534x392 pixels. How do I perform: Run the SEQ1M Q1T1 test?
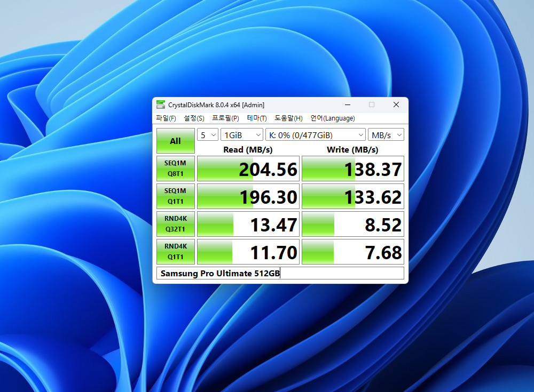click(175, 196)
